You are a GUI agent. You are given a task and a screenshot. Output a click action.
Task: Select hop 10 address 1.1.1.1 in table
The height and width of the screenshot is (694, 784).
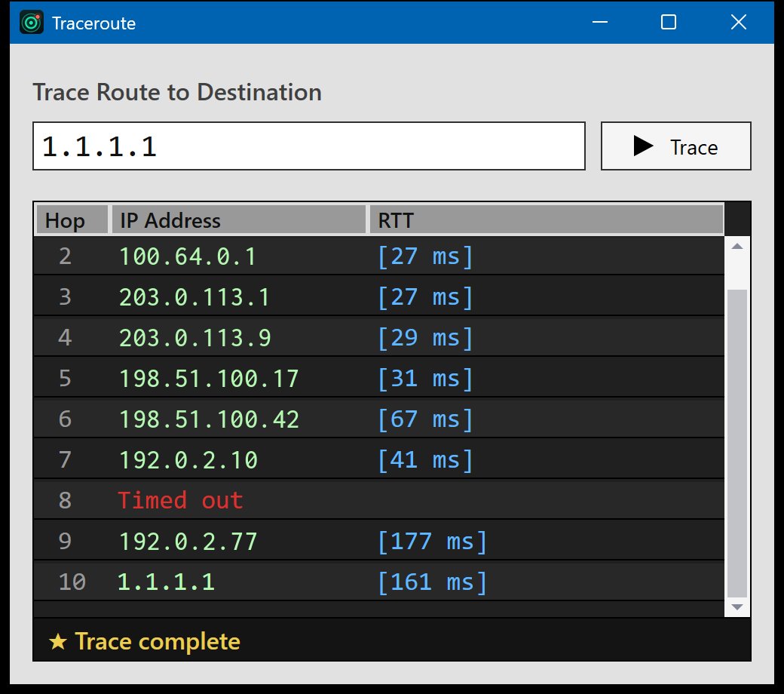tap(166, 582)
